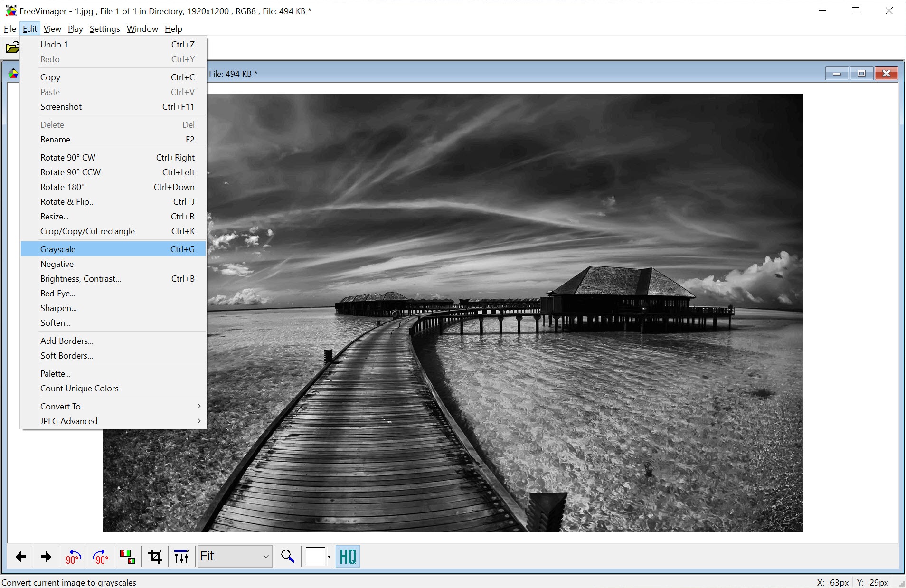The width and height of the screenshot is (906, 588).
Task: Click the magnifier zoom icon
Action: tap(287, 557)
